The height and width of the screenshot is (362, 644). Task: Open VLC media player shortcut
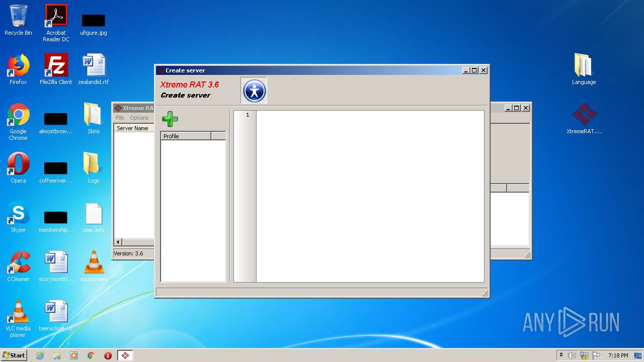point(18,319)
